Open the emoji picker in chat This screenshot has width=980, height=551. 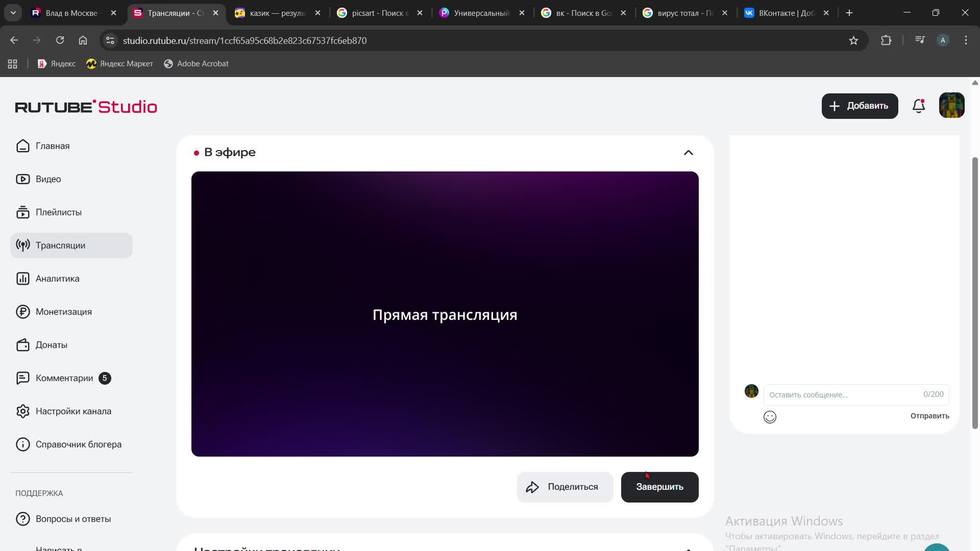pyautogui.click(x=770, y=417)
